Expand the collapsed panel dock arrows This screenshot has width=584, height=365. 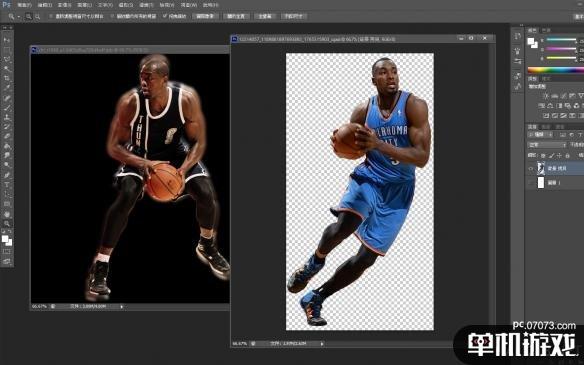pyautogui.click(x=521, y=26)
